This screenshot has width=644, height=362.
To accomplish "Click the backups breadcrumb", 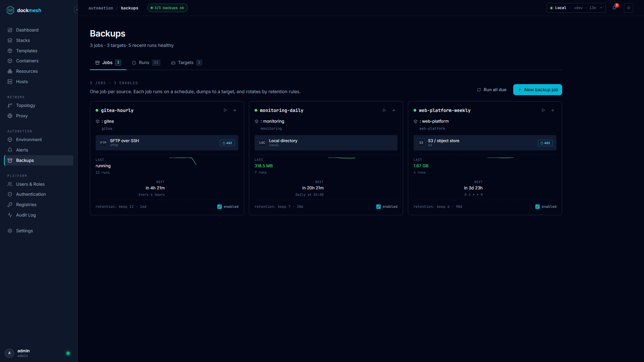I will (129, 8).
